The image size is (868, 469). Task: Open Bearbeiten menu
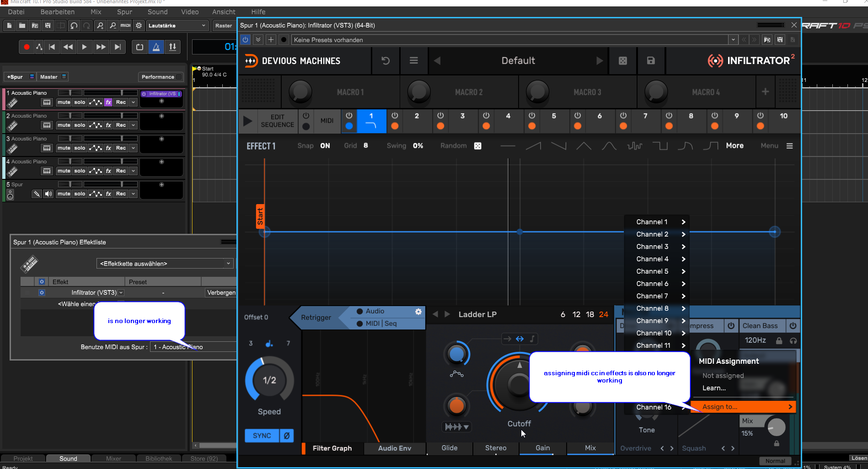(58, 12)
